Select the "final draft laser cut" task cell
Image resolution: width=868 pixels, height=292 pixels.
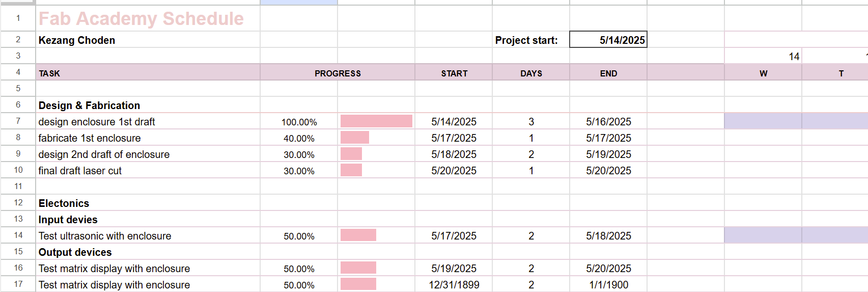(x=80, y=171)
